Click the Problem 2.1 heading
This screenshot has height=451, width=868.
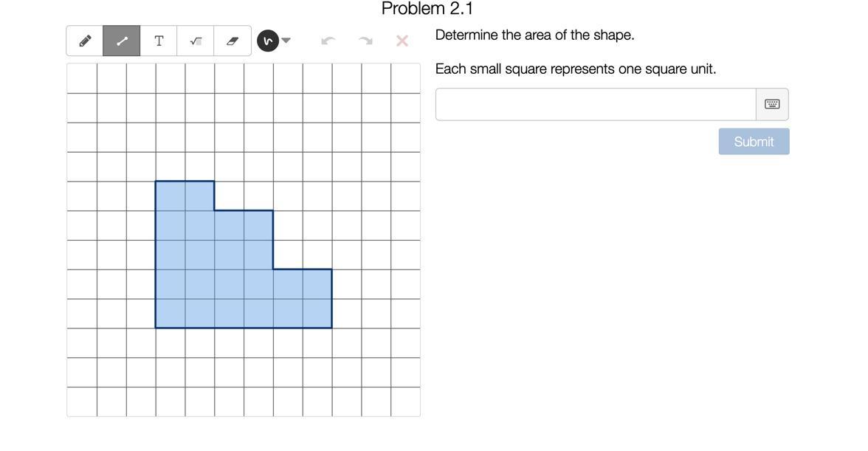[x=427, y=9]
